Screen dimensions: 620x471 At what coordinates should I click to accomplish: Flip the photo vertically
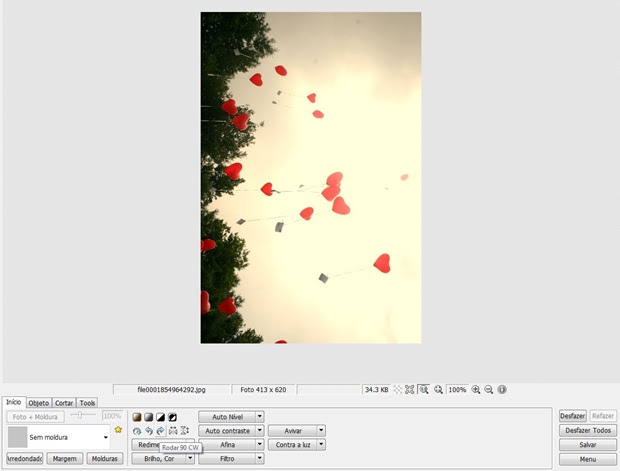(x=185, y=430)
